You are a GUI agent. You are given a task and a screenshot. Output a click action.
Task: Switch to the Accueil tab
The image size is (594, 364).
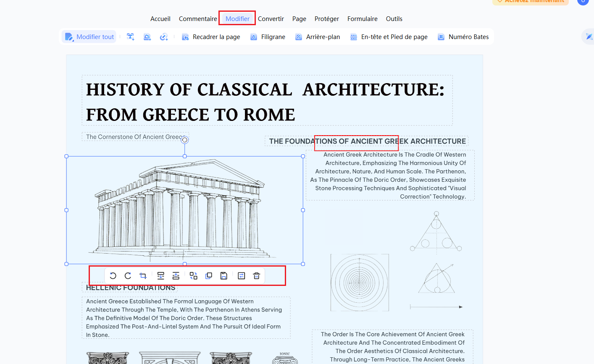point(160,19)
